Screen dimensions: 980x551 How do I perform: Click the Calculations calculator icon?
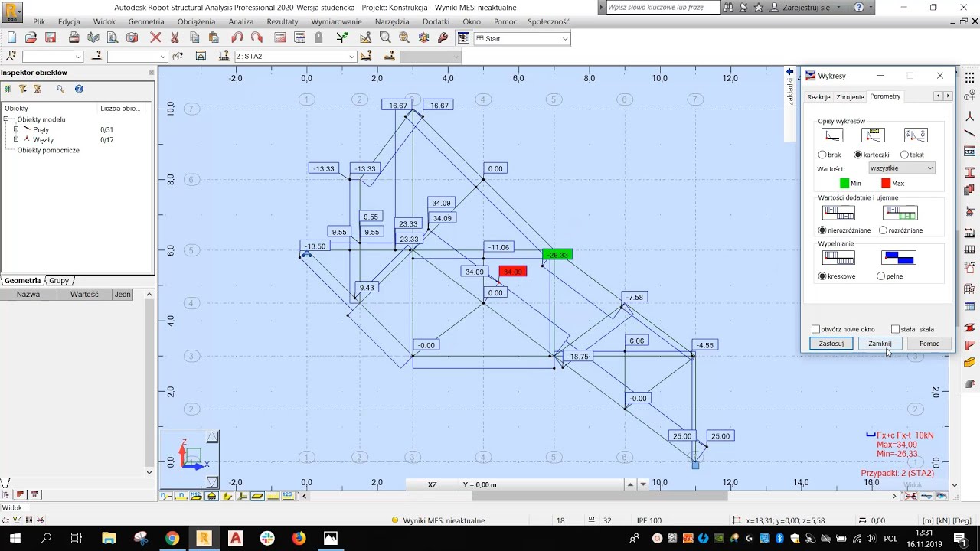[280, 37]
